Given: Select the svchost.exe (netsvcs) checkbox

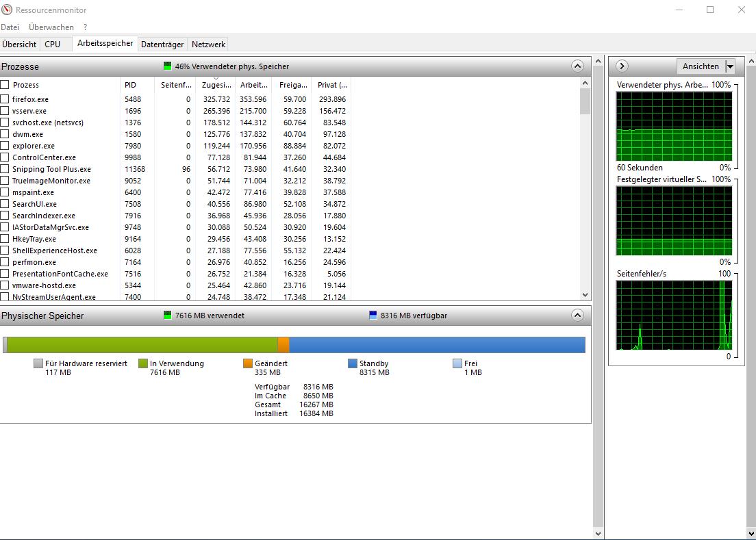Looking at the screenshot, I should (x=5, y=123).
